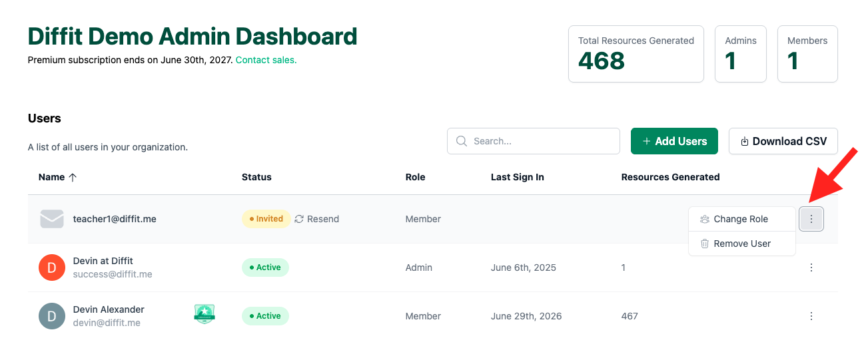The width and height of the screenshot is (868, 352).
Task: Resend the invite to teacher1@diffit.me
Action: [x=317, y=219]
